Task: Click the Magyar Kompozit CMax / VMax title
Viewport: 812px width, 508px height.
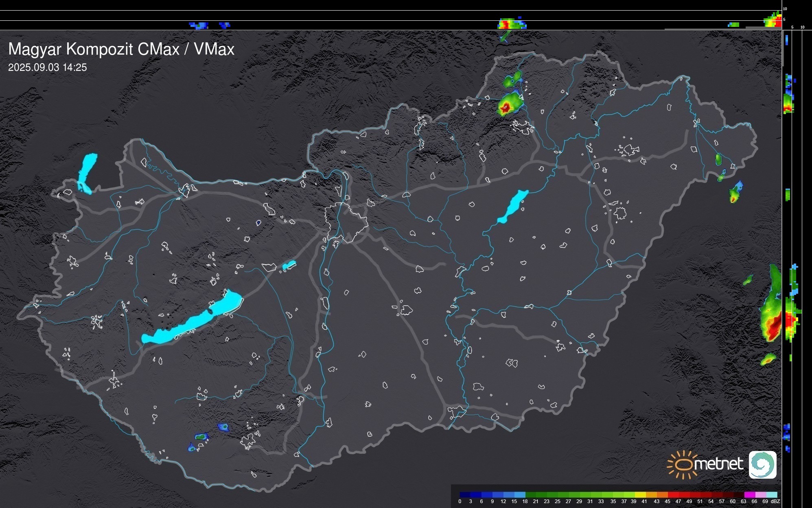Action: tap(121, 49)
